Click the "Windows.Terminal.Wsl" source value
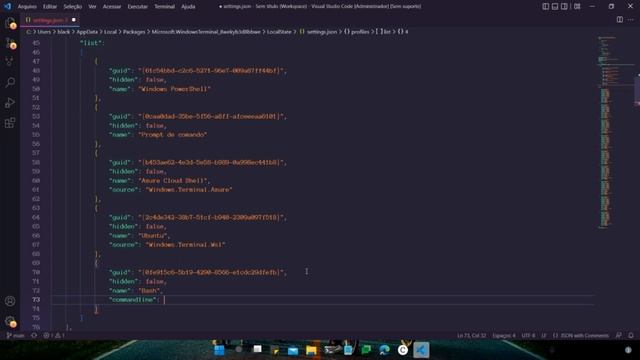This screenshot has height=360, width=640. point(185,244)
